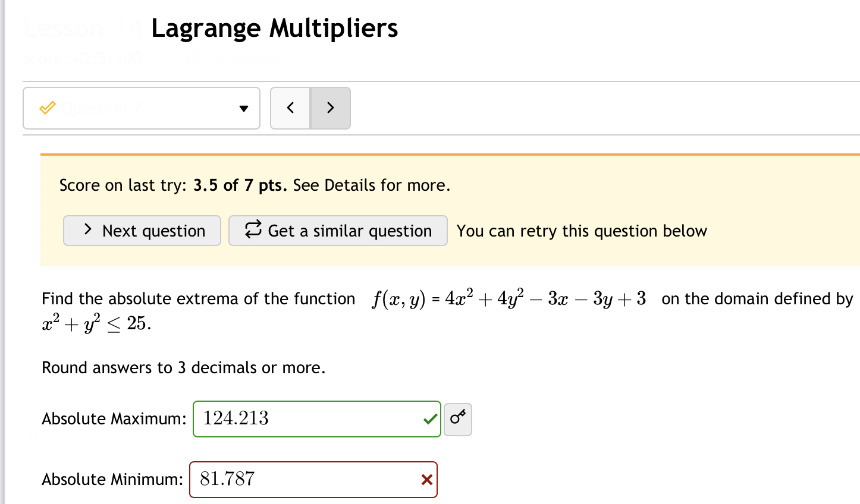Viewport: 860px width, 504px height.
Task: Go to the next question arrow
Action: point(331,108)
